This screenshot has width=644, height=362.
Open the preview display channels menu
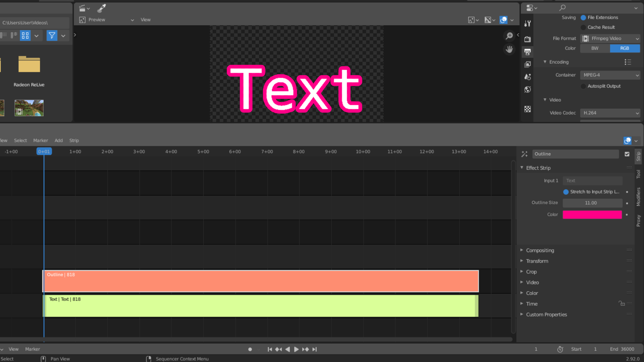473,20
